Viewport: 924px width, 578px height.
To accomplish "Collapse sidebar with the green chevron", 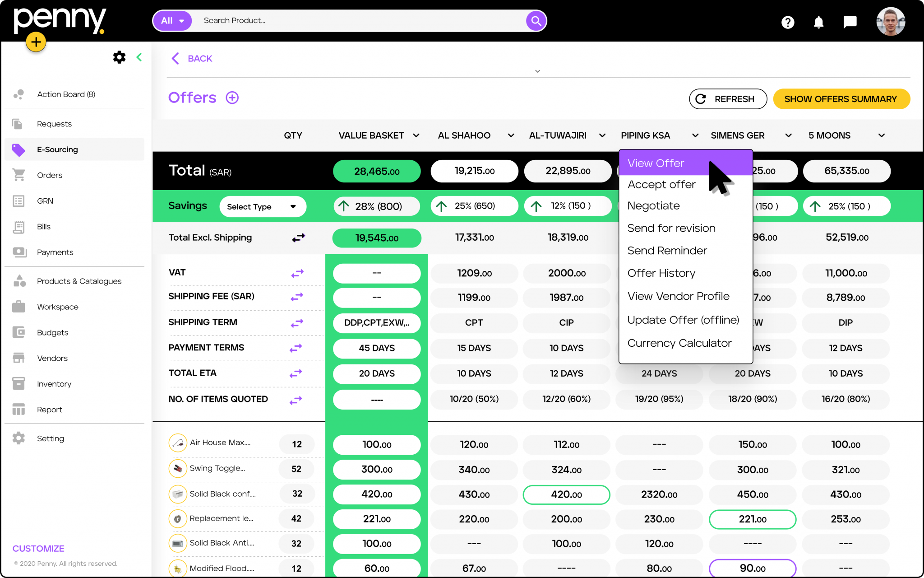I will (x=139, y=57).
